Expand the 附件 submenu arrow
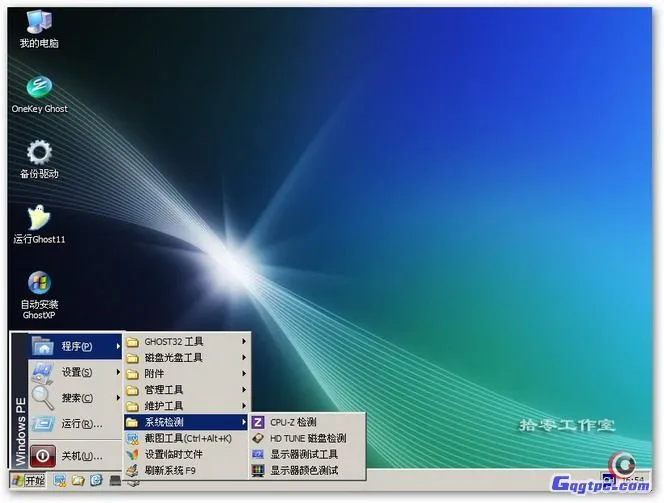Screen dimensions: 664x503 244,373
